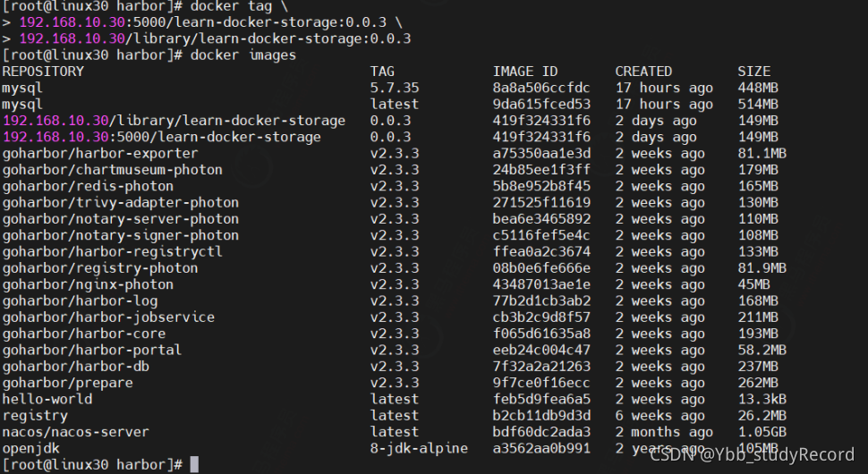The image size is (868, 474).
Task: Select image ID 8a8a506ccfdc
Action: pyautogui.click(x=541, y=88)
